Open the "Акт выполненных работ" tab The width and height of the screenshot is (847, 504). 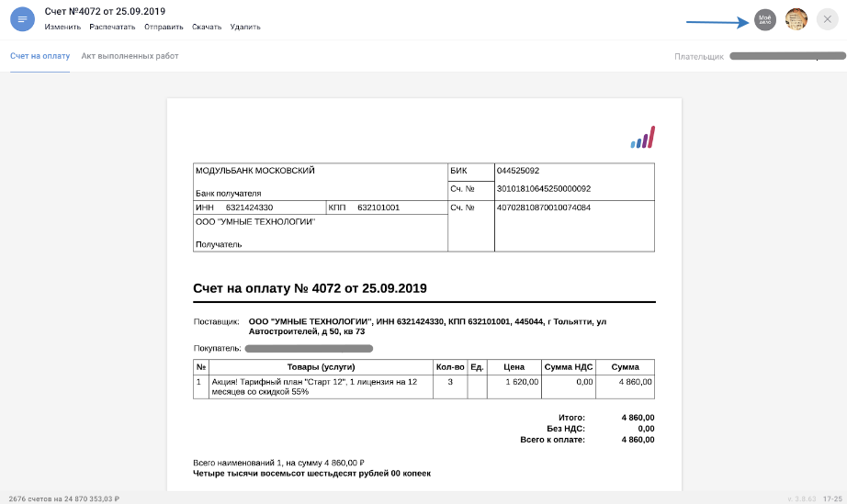(x=130, y=56)
